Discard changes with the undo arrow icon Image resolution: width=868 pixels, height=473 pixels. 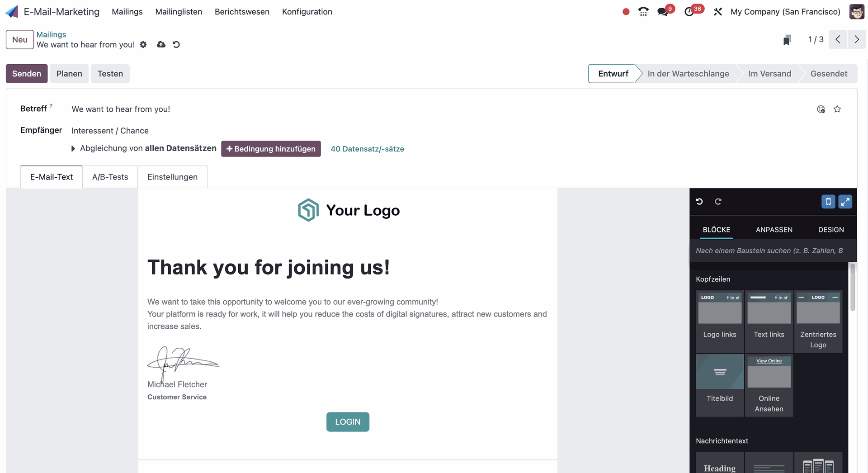coord(176,44)
